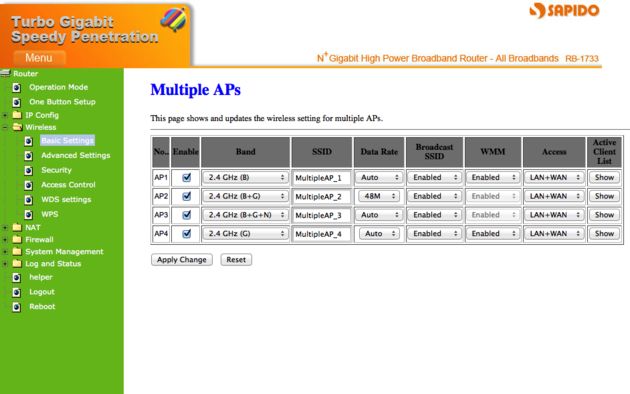Uncheck the Enable checkbox for AP4

(186, 234)
